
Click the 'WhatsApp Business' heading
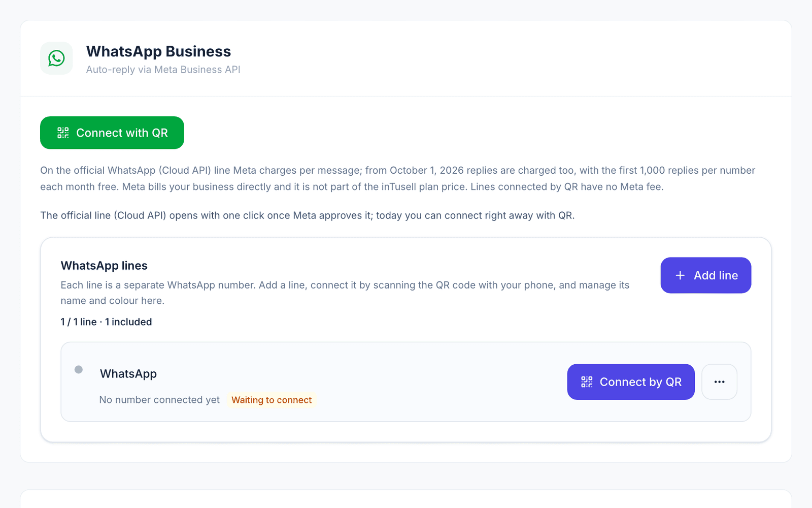tap(158, 51)
